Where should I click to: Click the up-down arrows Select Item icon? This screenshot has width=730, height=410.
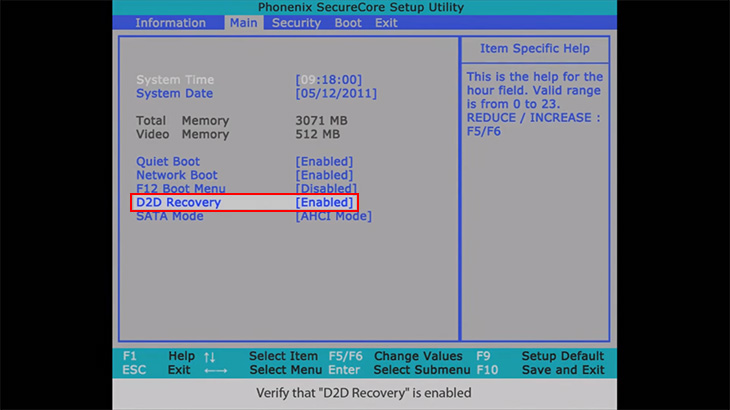210,357
